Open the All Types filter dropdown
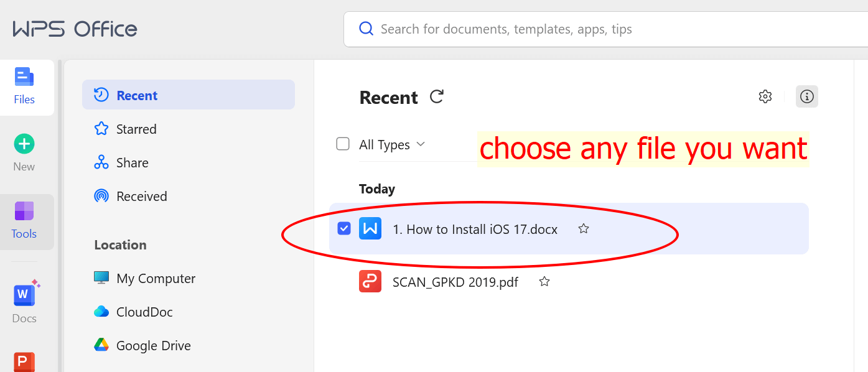The width and height of the screenshot is (868, 372). [392, 144]
